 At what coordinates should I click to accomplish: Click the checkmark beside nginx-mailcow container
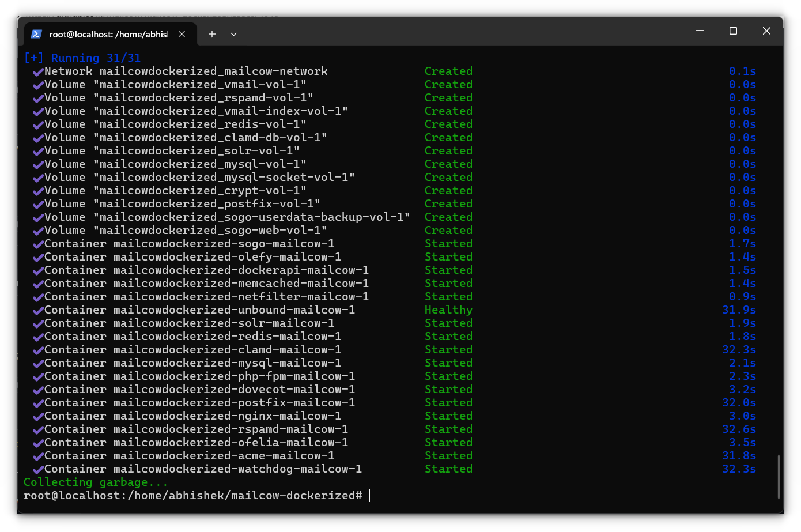tap(37, 416)
